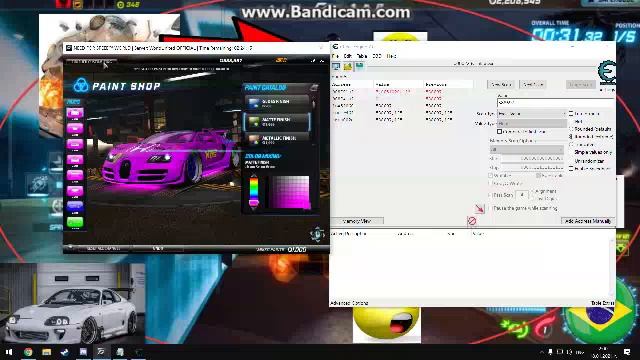640x360 pixels.
Task: Click the Undo Scan button
Action: (x=581, y=84)
